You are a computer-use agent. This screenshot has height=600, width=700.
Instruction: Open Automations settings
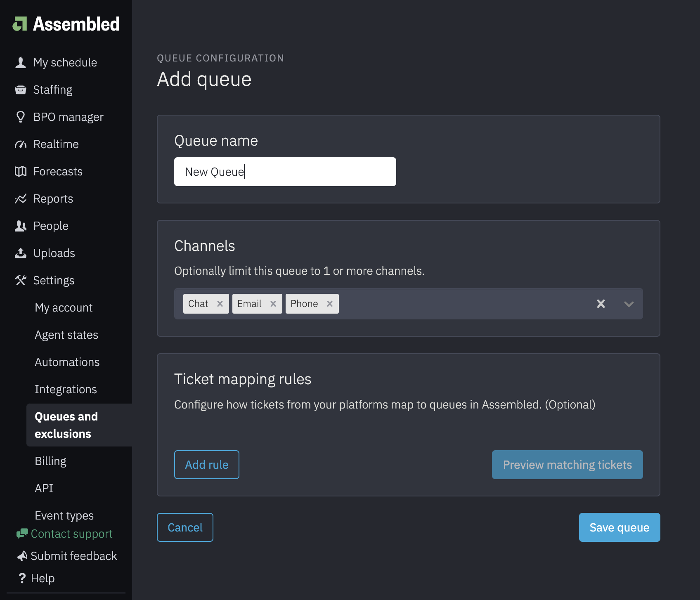point(67,362)
